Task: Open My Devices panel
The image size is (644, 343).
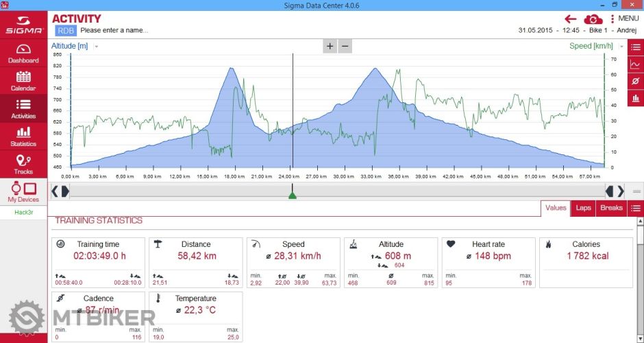Action: pyautogui.click(x=23, y=192)
